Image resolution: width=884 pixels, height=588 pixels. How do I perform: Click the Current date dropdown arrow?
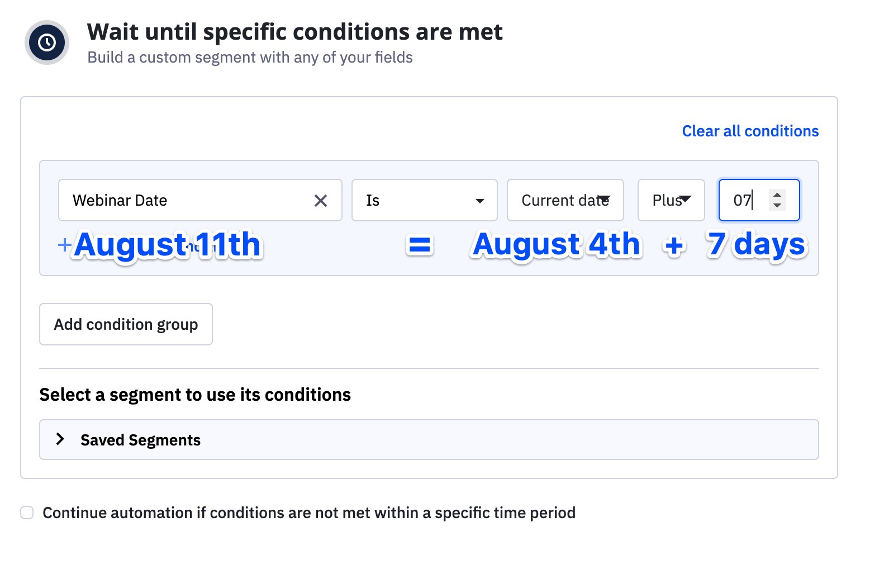coord(603,199)
